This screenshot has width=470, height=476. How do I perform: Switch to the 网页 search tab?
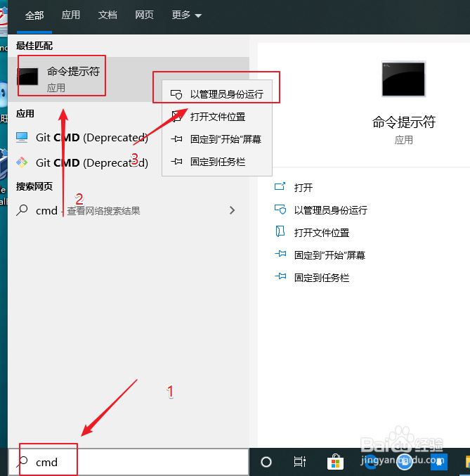tap(144, 15)
